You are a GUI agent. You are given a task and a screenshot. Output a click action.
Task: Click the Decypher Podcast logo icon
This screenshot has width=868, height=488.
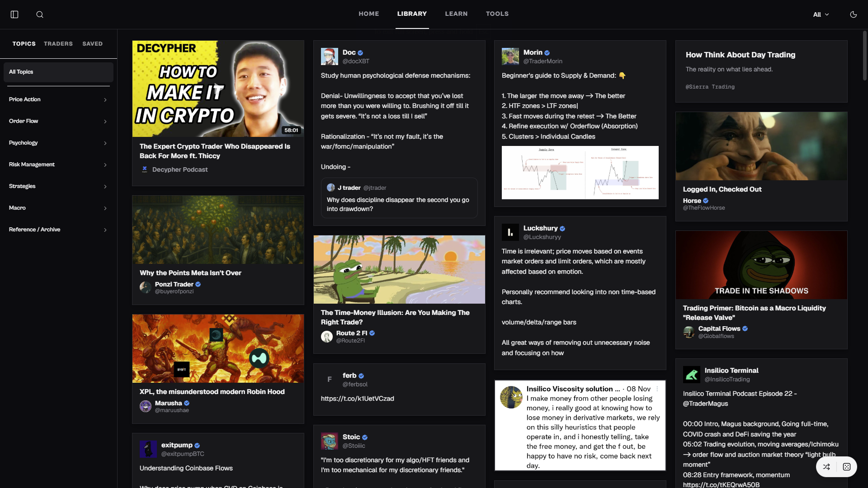tap(145, 169)
